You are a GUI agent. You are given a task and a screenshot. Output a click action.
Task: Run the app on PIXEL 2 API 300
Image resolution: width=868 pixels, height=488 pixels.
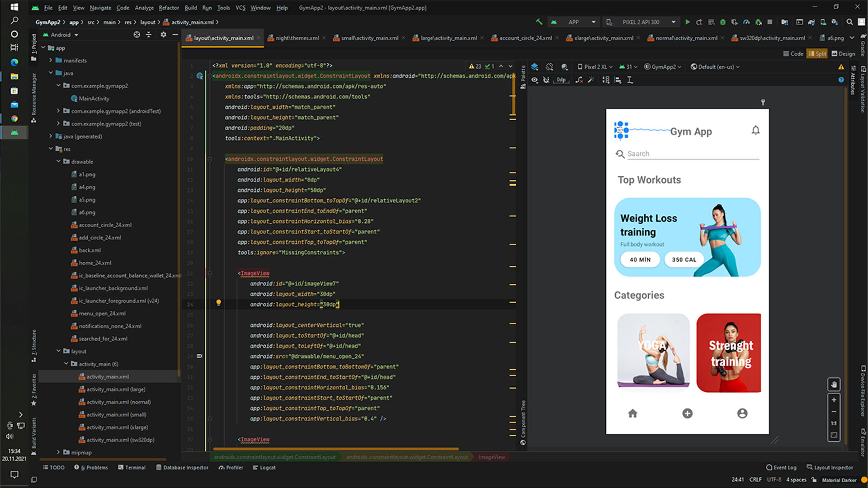(x=688, y=22)
